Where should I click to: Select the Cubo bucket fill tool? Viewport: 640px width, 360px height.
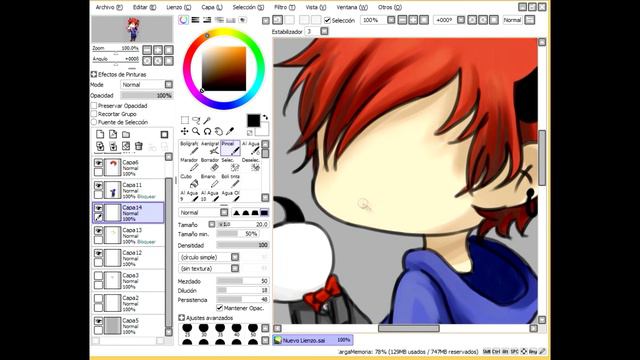click(189, 181)
